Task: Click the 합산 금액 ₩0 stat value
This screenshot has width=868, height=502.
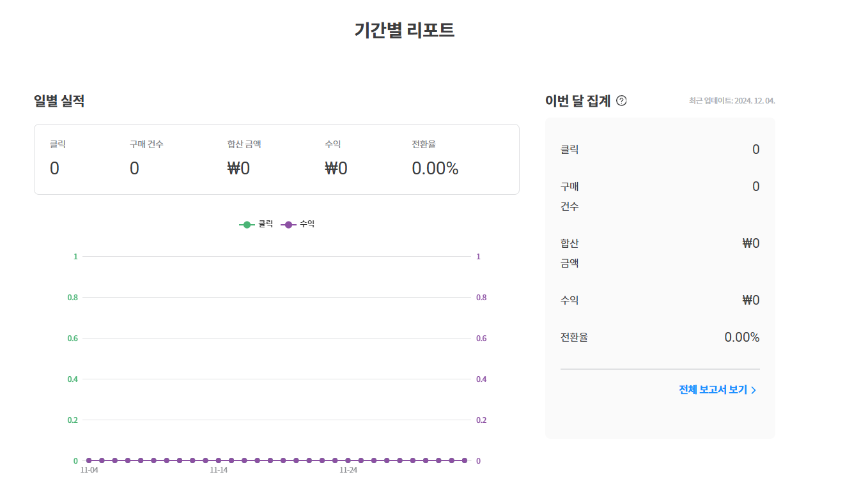Action: point(237,168)
